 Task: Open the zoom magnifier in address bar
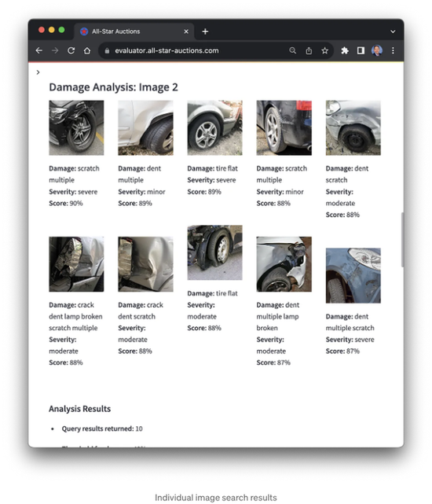[293, 50]
